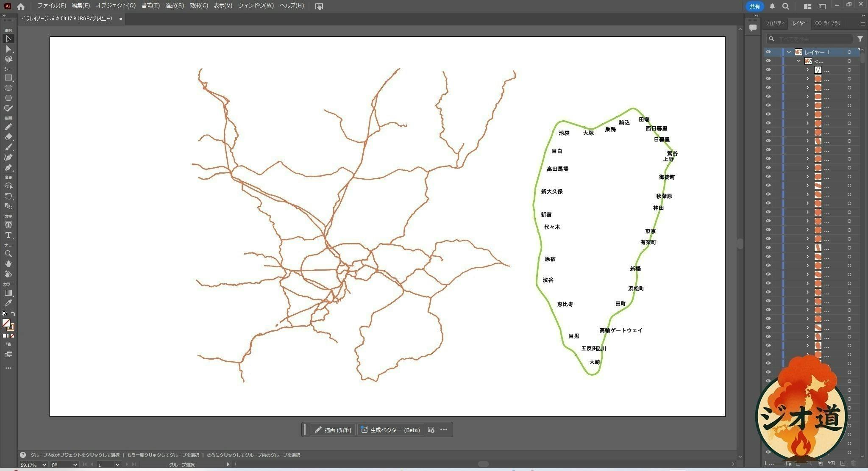Select the Rectangle tool
Screen dimensions: 868x471
pyautogui.click(x=8, y=78)
